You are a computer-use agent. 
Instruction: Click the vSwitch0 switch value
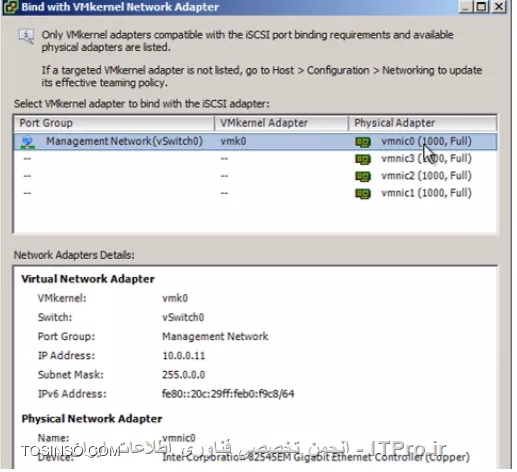(x=183, y=317)
